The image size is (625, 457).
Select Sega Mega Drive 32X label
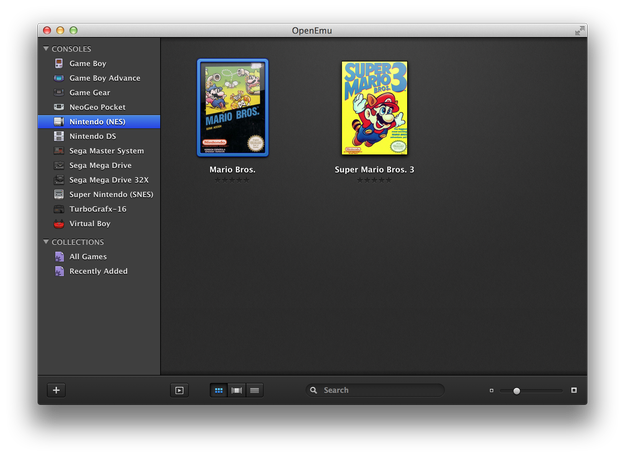pyautogui.click(x=109, y=180)
